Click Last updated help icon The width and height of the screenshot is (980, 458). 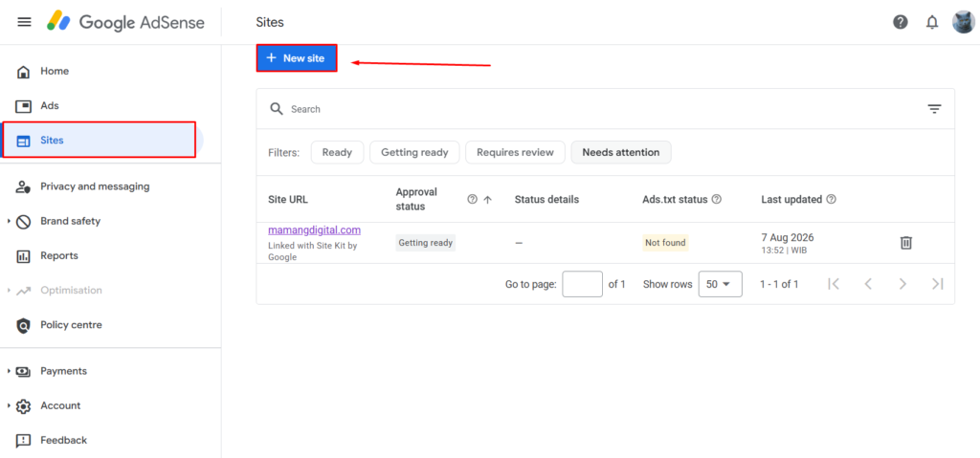(832, 199)
